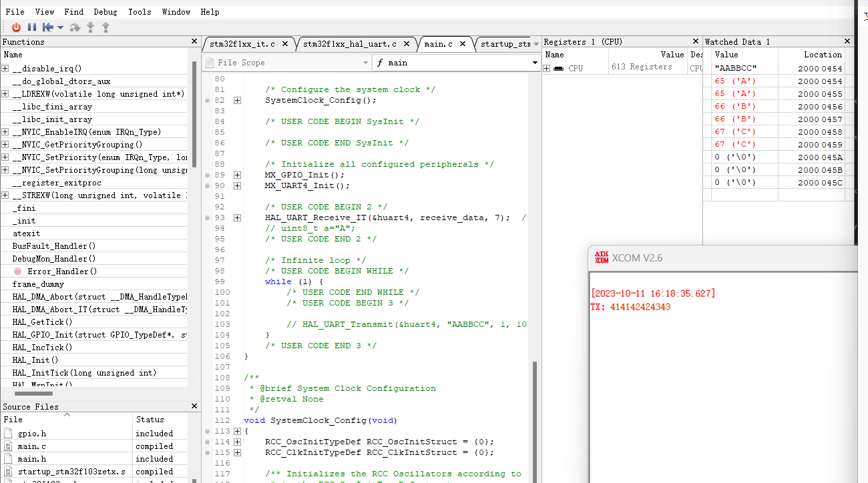Toggle breakpoint on line 93
Viewport: 868px width, 483px height.
coord(208,217)
